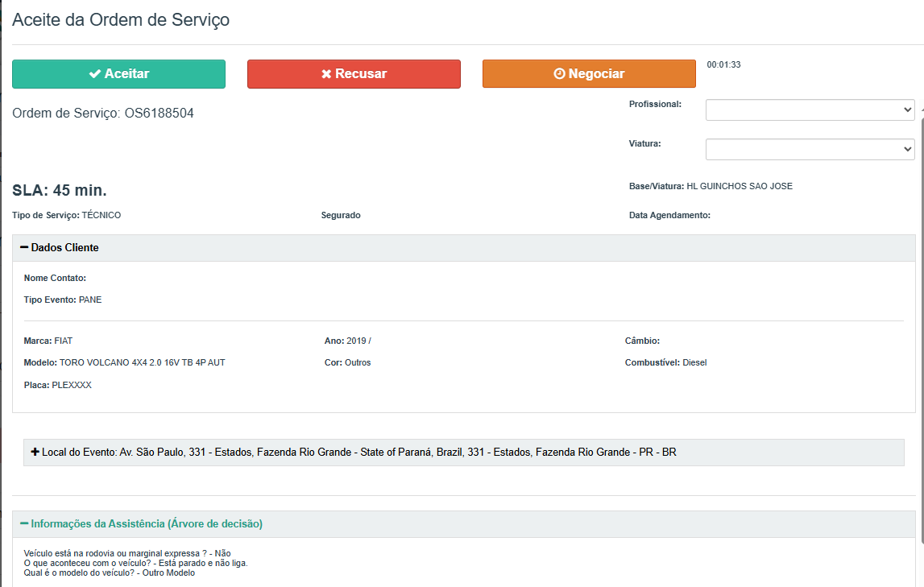Collapse Dados Cliente using its minus icon

[24, 248]
